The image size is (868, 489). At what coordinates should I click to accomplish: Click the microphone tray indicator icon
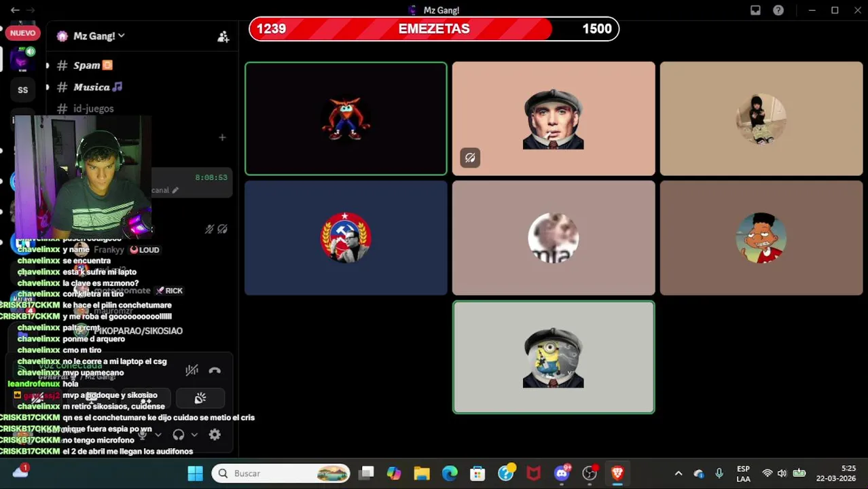pos(719,473)
